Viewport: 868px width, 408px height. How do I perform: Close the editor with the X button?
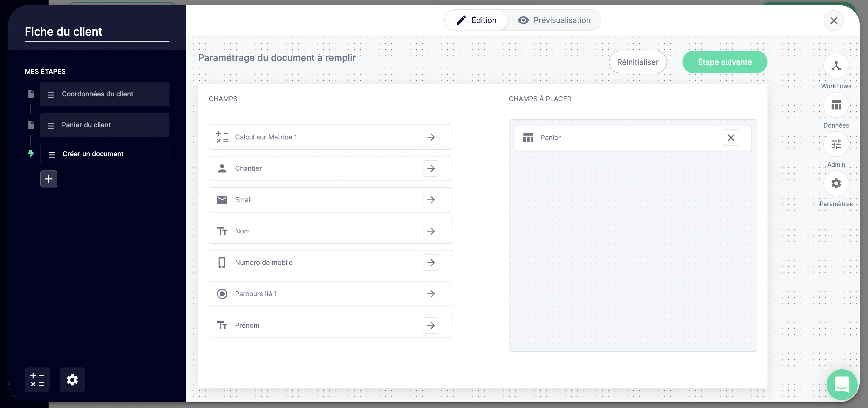[x=834, y=21]
